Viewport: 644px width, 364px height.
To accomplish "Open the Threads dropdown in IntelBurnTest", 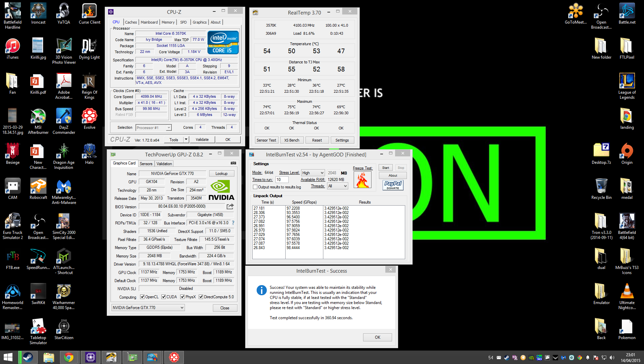I will (337, 186).
